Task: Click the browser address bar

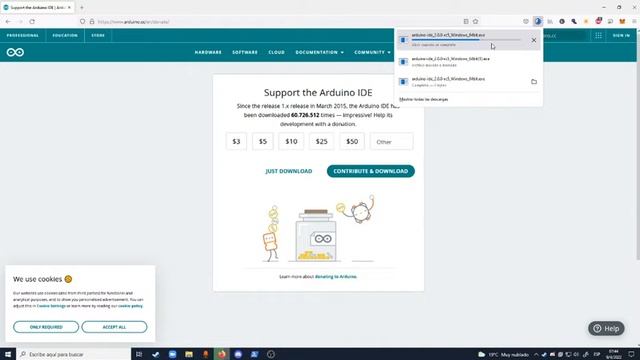Action: click(x=278, y=22)
